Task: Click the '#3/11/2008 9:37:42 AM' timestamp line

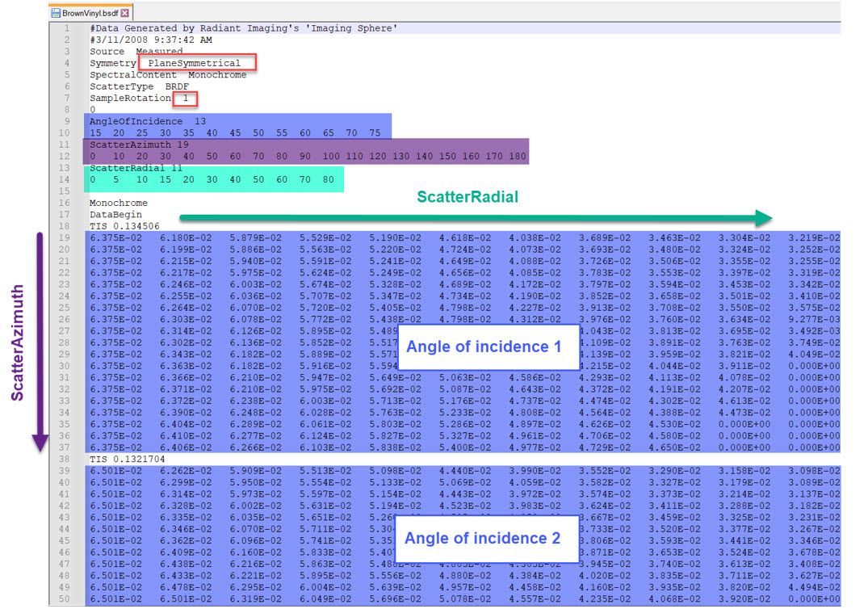Action: pyautogui.click(x=151, y=40)
